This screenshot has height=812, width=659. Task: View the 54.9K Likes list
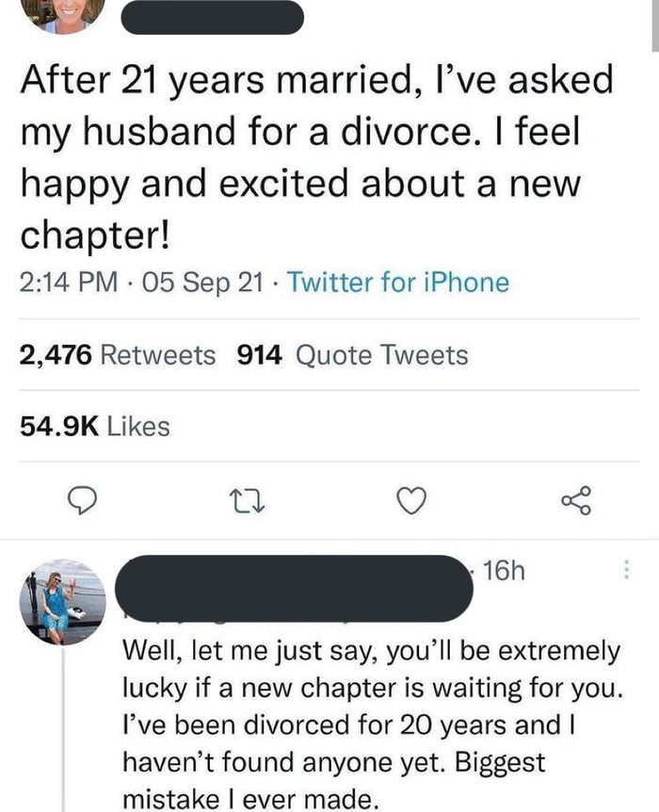point(94,426)
